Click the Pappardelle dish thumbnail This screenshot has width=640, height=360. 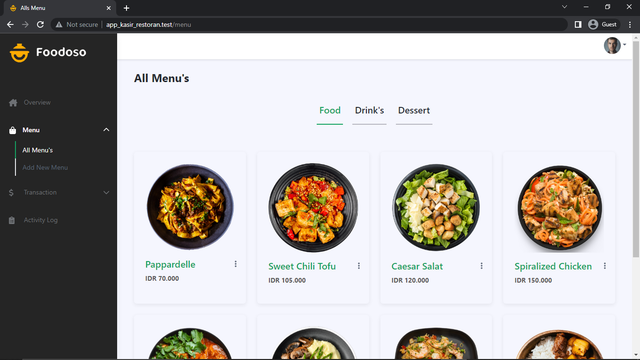pos(190,207)
